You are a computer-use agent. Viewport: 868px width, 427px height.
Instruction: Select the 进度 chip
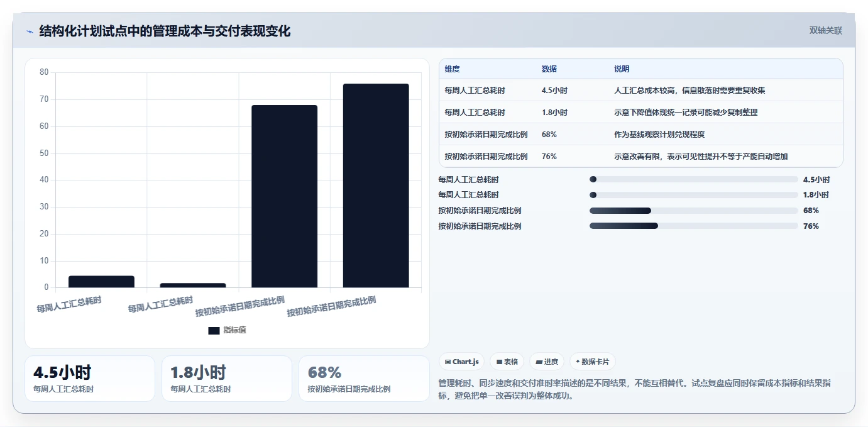click(x=547, y=362)
